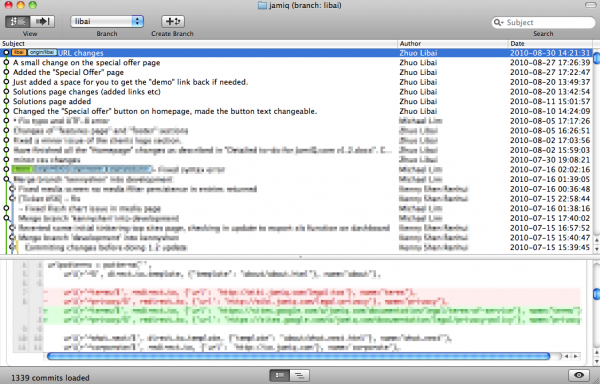This screenshot has height=384, width=600.
Task: Click the Create Branch toolbar button
Action: point(173,21)
